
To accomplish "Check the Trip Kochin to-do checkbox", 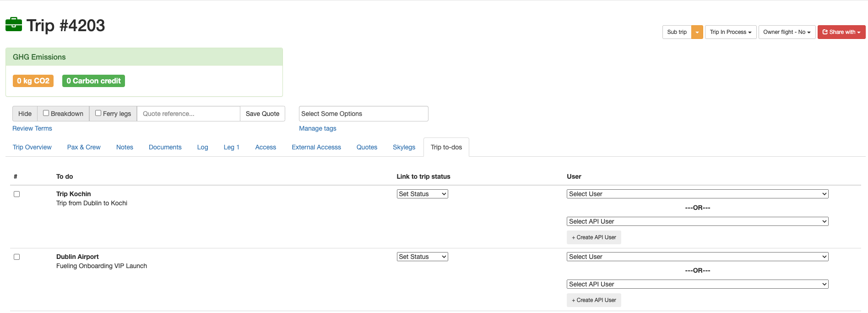I will click(17, 194).
